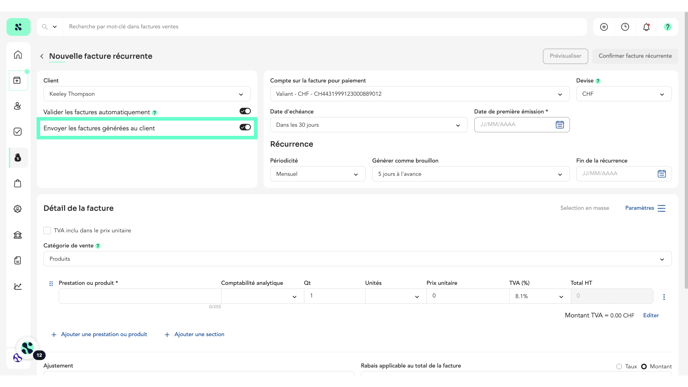Select the Montant radio button
The width and height of the screenshot is (688, 387).
coord(644,366)
